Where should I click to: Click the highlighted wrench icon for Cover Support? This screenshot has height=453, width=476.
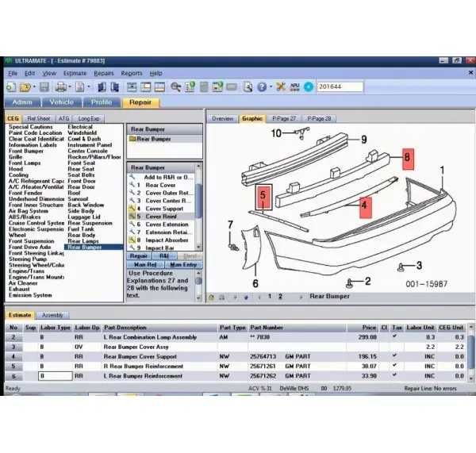132,209
